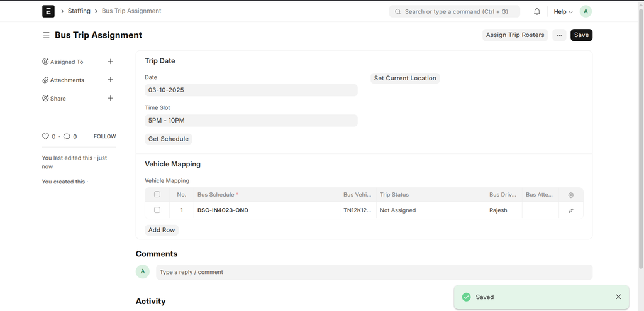
Task: Check the BSC-IN4023-OND row checkbox
Action: (157, 210)
